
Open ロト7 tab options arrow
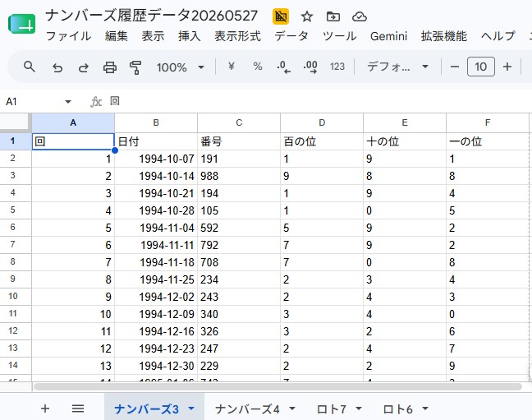click(359, 408)
